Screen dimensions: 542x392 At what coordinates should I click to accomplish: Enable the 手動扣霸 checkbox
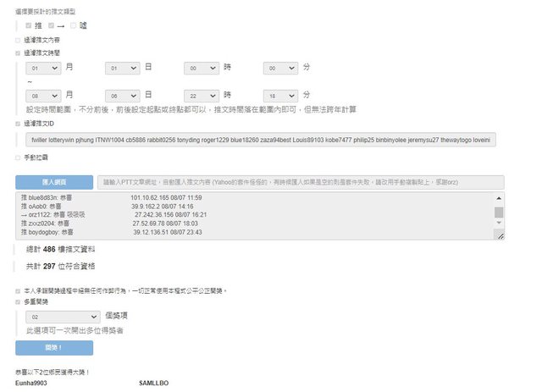(19, 157)
